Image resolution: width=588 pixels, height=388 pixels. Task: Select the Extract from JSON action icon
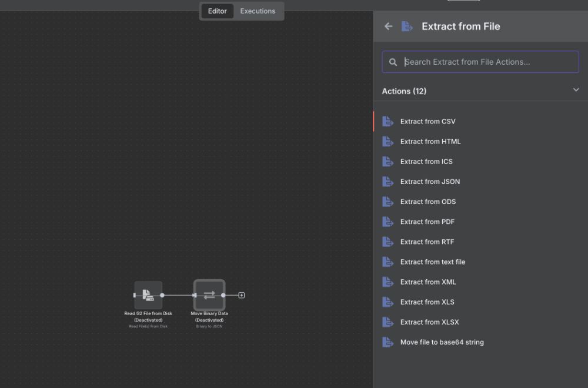click(387, 181)
